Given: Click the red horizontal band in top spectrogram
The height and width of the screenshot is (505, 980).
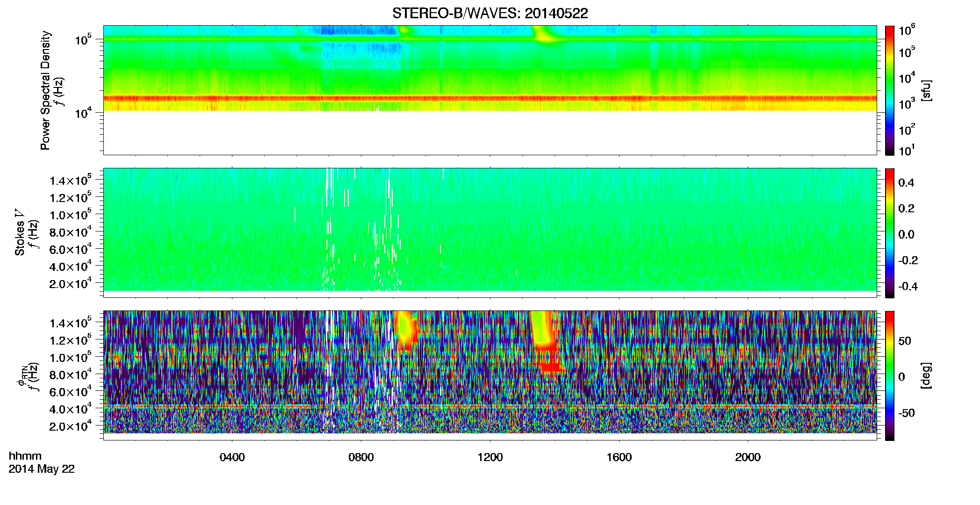Looking at the screenshot, I should pyautogui.click(x=490, y=99).
